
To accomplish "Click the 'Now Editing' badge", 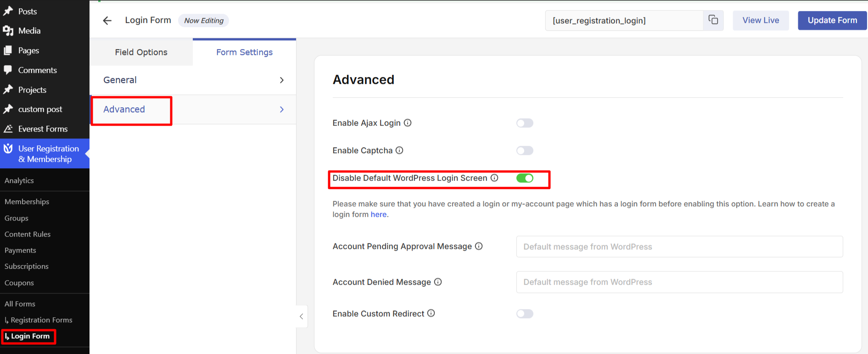I will click(x=204, y=21).
